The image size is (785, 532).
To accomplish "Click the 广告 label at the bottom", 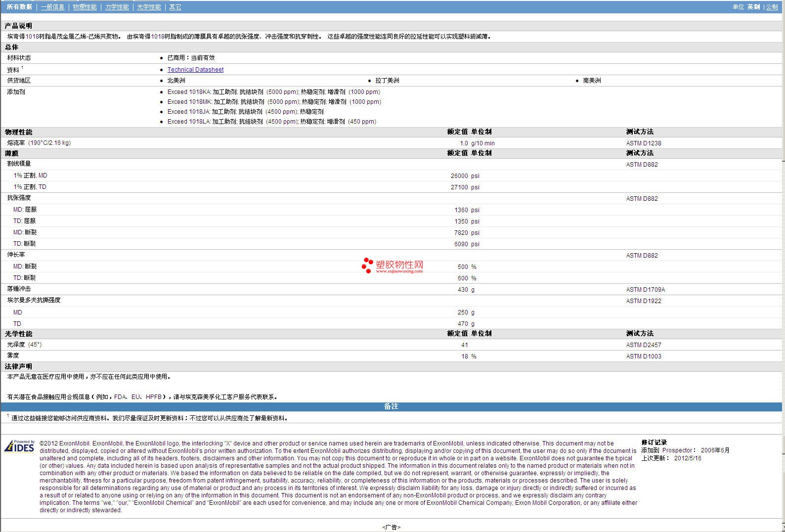I will pyautogui.click(x=392, y=528).
